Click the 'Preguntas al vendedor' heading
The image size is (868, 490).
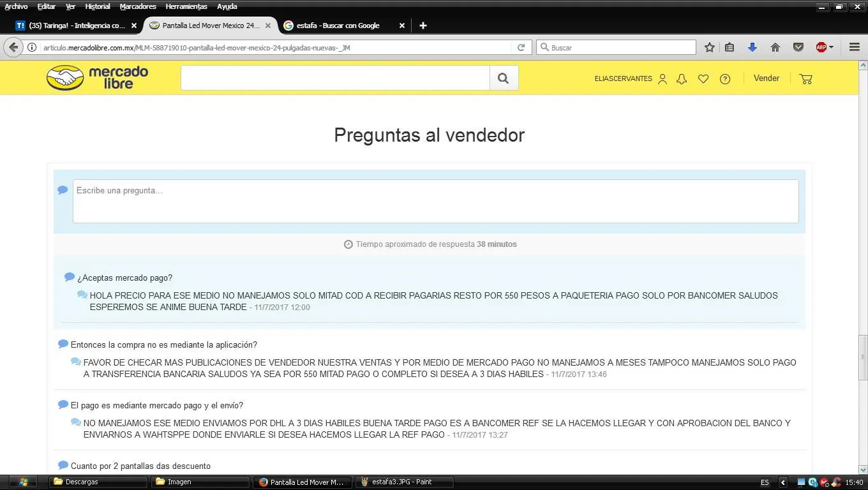pyautogui.click(x=429, y=135)
